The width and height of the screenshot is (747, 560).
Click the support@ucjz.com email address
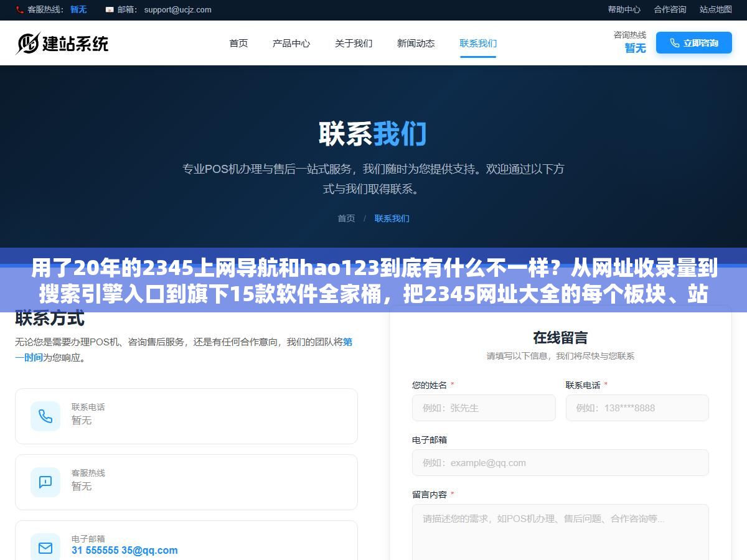pos(177,10)
